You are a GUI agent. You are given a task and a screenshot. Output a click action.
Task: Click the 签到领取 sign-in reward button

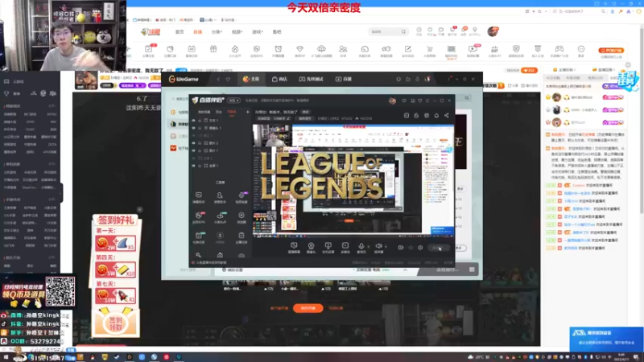pyautogui.click(x=115, y=323)
